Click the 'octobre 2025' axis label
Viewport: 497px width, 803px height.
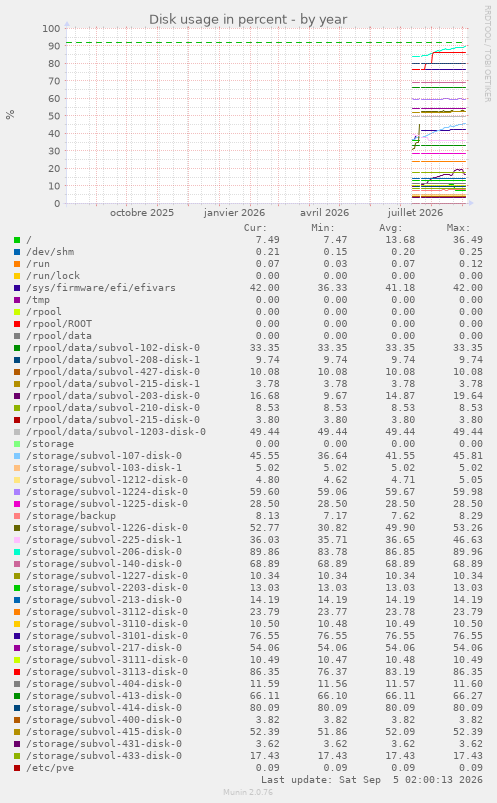pyautogui.click(x=142, y=213)
